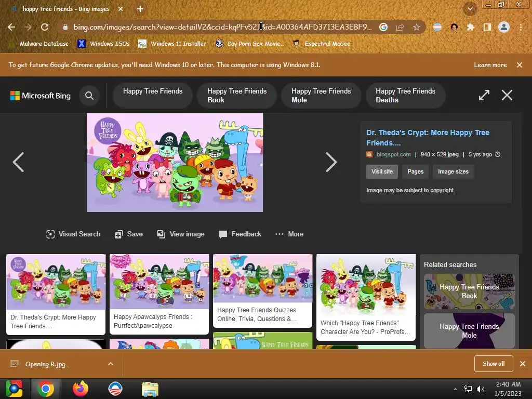Image resolution: width=532 pixels, height=399 pixels.
Task: Open the More options menu
Action: pyautogui.click(x=289, y=234)
